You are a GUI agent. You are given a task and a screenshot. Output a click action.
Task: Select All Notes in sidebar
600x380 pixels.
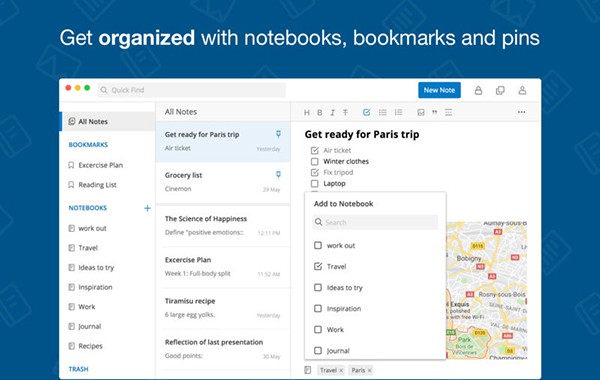[108, 122]
